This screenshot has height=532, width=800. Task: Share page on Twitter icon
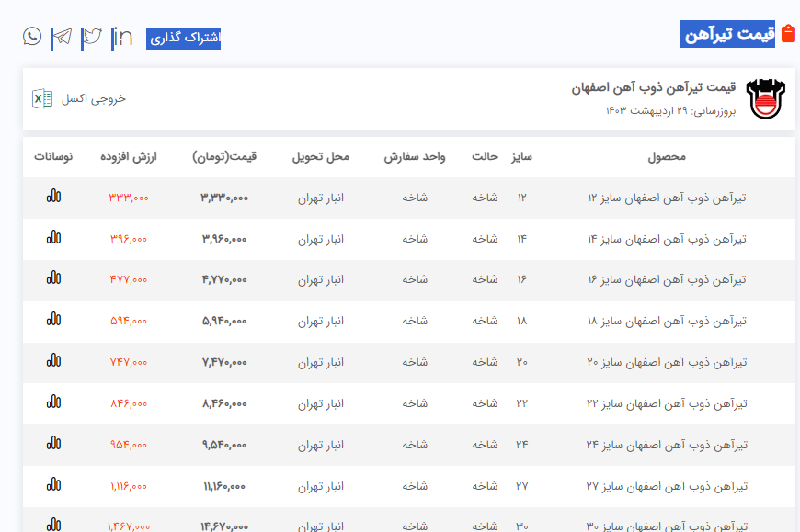(x=92, y=37)
